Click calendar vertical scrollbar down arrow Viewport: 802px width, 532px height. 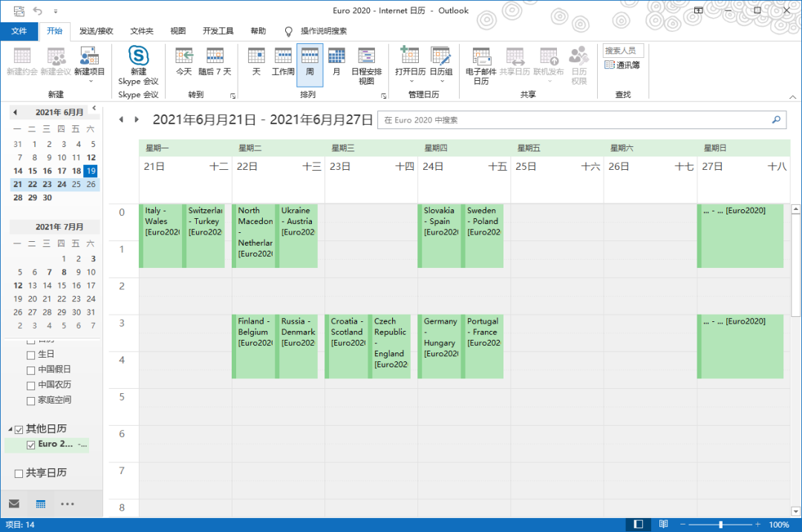click(x=795, y=511)
